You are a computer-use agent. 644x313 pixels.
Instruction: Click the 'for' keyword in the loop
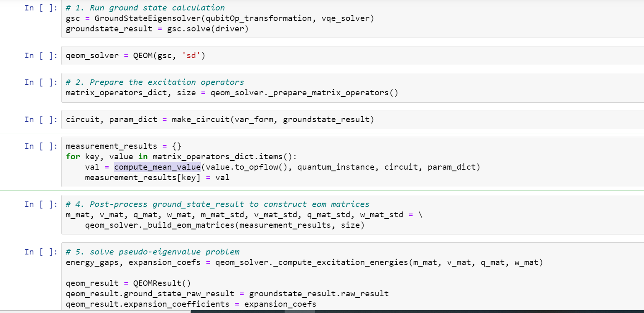click(x=73, y=157)
